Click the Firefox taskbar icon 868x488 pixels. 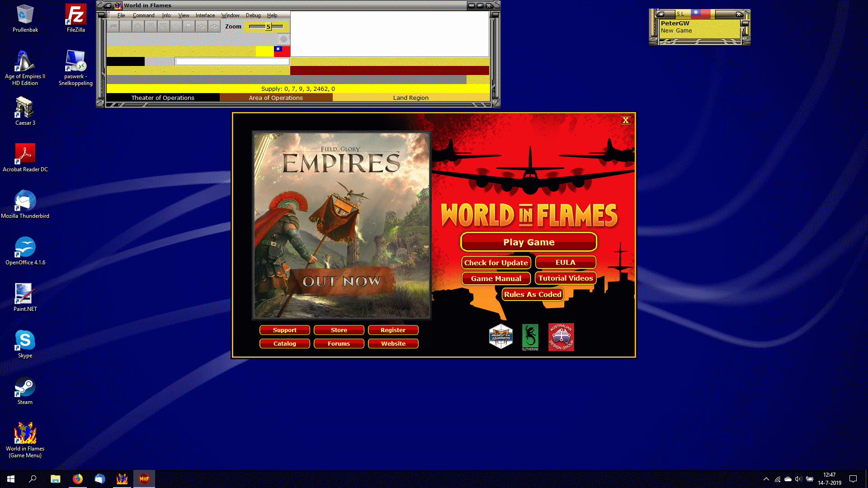(78, 479)
